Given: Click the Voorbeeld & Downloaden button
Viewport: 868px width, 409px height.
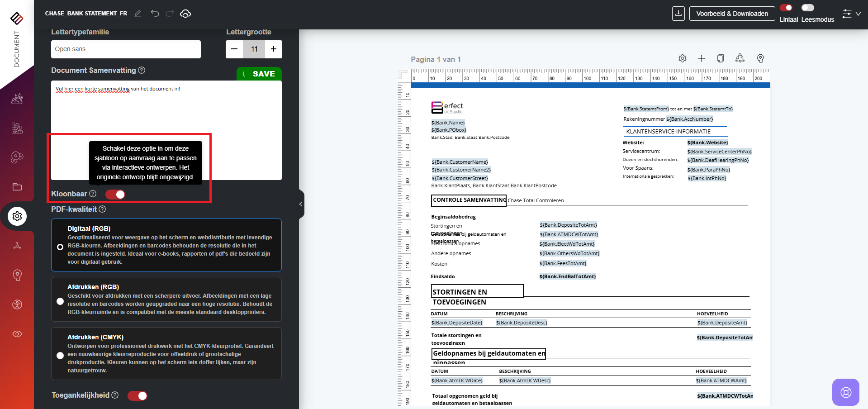Looking at the screenshot, I should click(732, 14).
